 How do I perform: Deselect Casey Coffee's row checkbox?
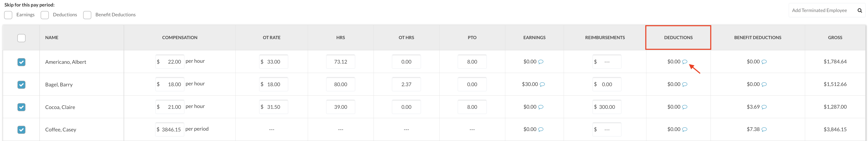click(x=21, y=130)
